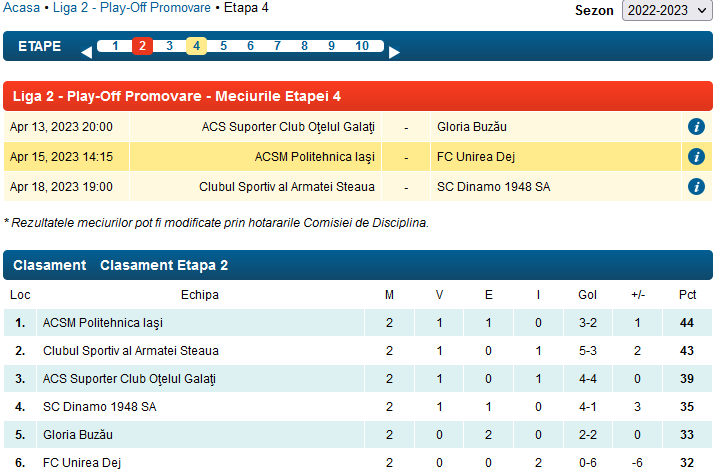Select stage 2 red tab

(142, 46)
